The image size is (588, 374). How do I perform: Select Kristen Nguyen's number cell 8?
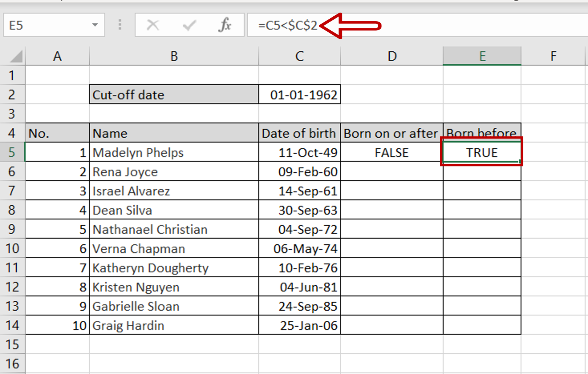(x=57, y=287)
